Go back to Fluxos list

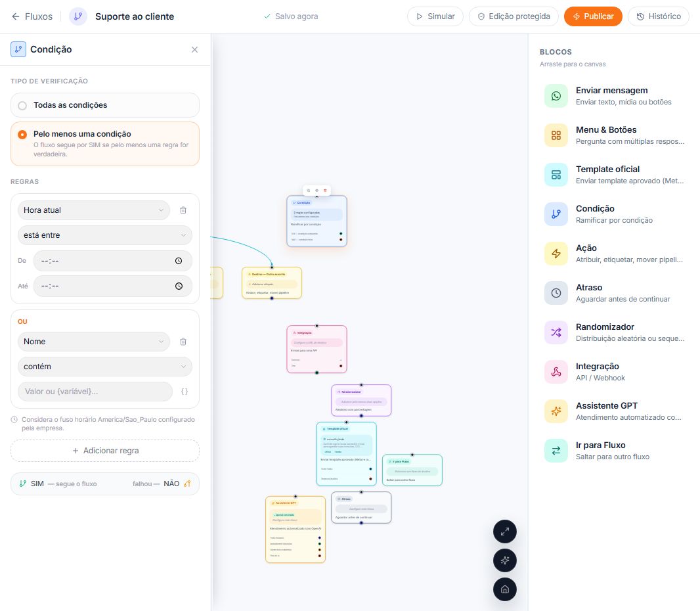click(32, 16)
